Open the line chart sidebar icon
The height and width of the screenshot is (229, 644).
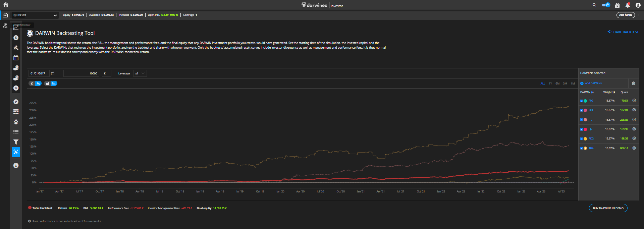click(x=16, y=28)
